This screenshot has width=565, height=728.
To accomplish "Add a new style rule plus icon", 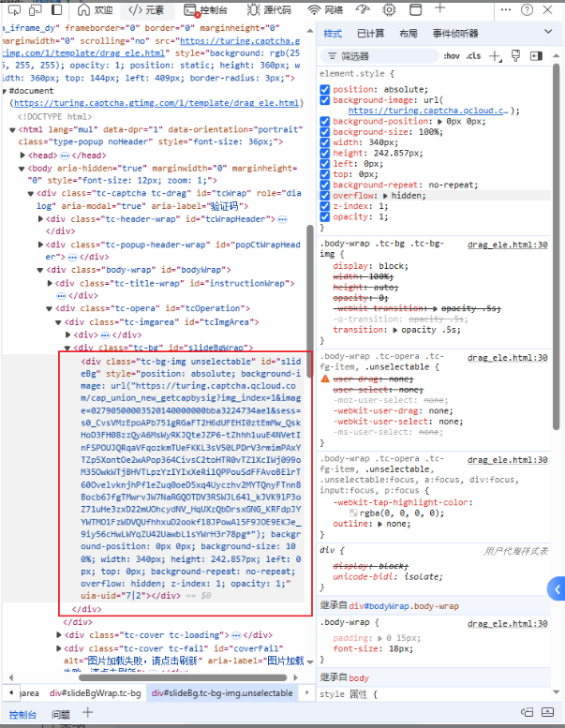I will pyautogui.click(x=495, y=56).
